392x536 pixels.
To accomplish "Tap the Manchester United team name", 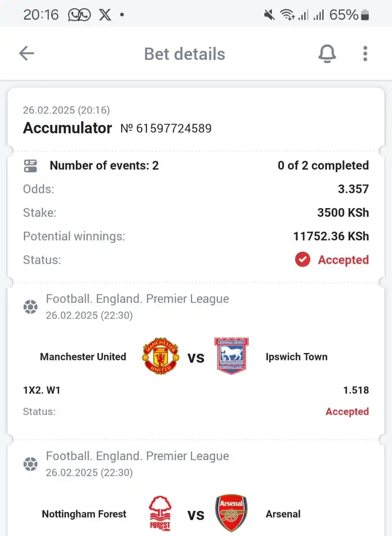I will pyautogui.click(x=83, y=357).
